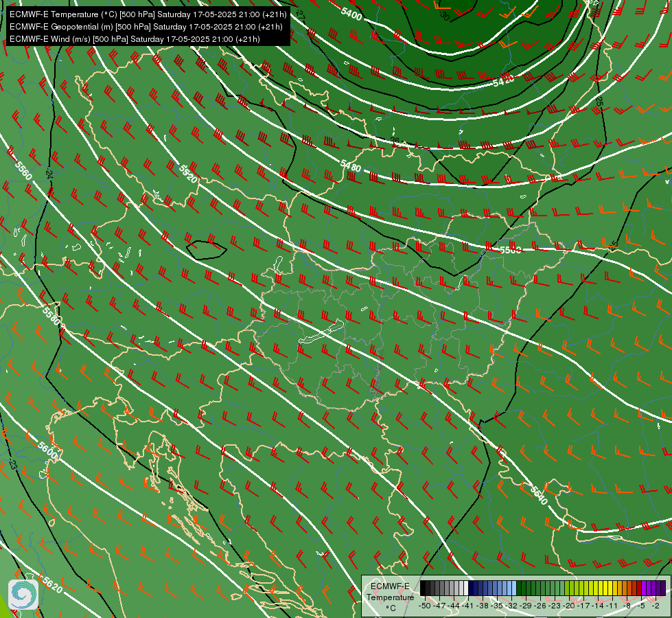
Task: Click the -32 value in the legend
Action: [511, 606]
